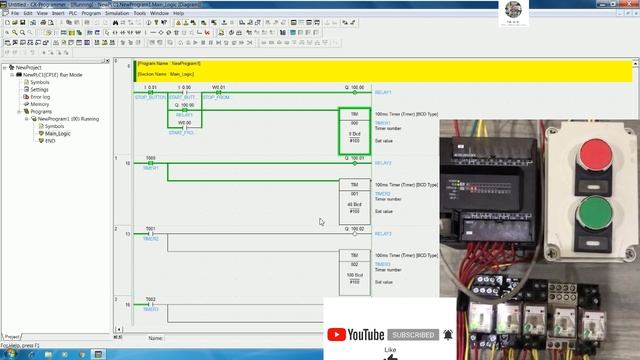Click the STOP_BUTTON contact I:0.01
This screenshot has height=360, width=640.
[x=151, y=93]
